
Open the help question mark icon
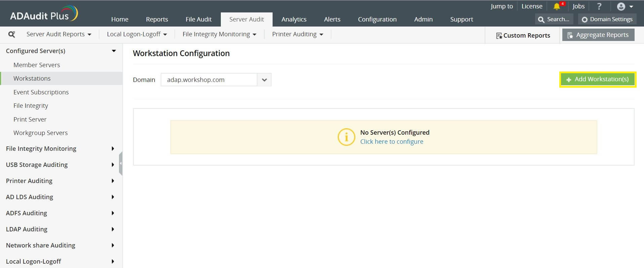599,6
